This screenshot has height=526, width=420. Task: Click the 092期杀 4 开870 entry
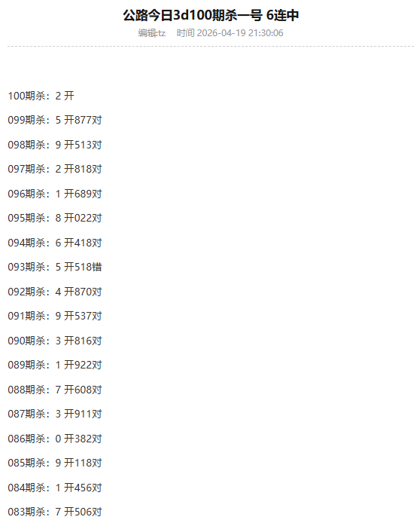(x=55, y=292)
